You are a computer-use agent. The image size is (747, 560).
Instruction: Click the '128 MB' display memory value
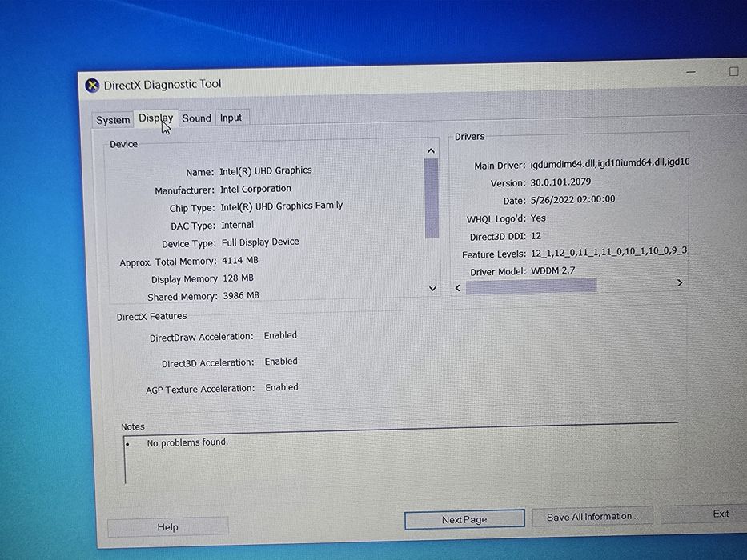(239, 278)
